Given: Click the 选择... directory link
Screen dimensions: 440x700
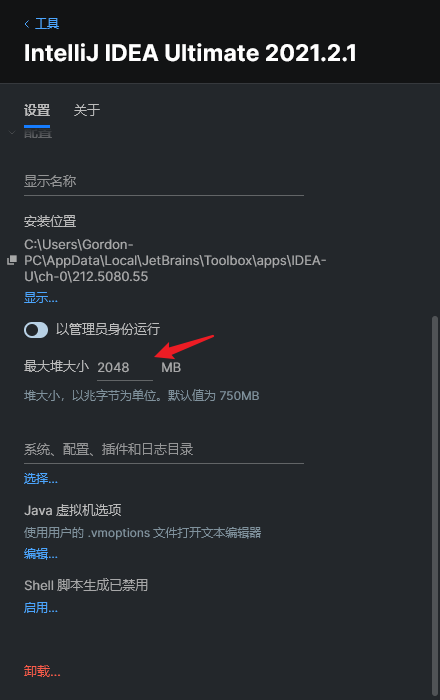Looking at the screenshot, I should coord(41,479).
